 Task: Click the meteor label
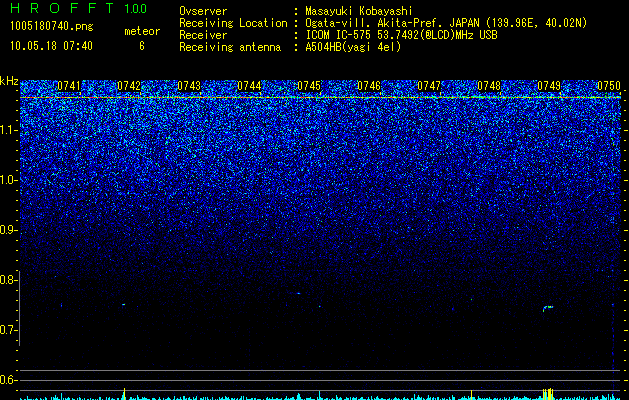(142, 31)
